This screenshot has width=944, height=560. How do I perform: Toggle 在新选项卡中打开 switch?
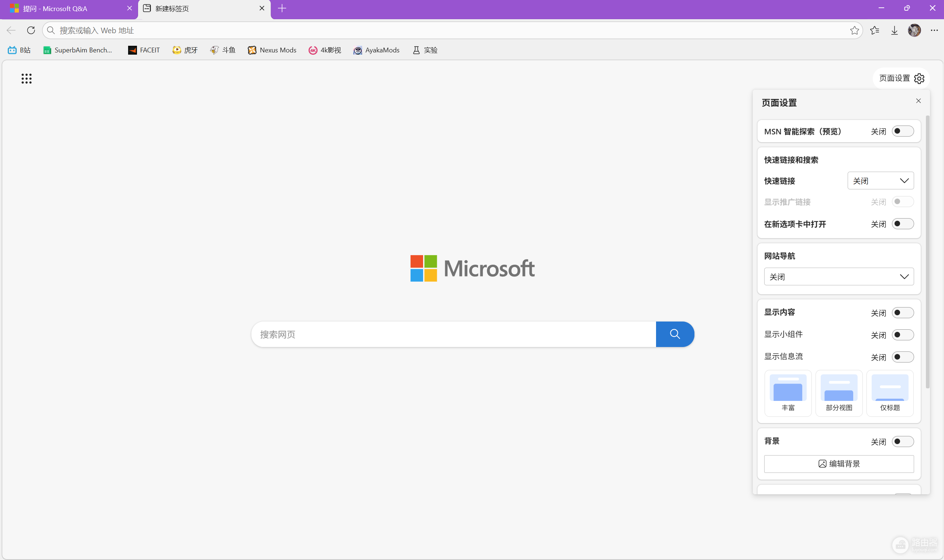(903, 224)
